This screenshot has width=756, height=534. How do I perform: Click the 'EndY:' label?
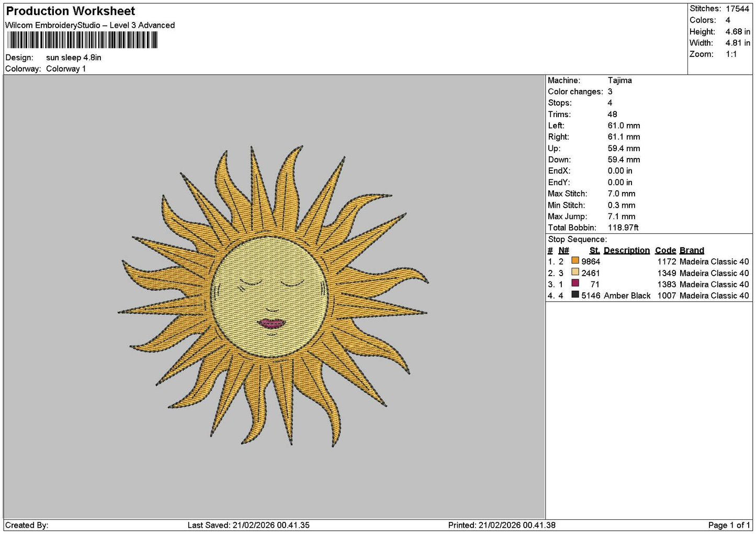coord(559,183)
